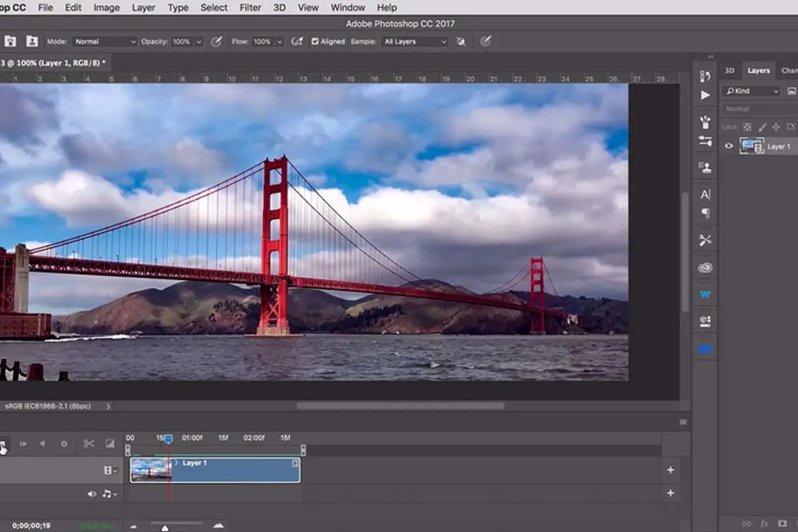798x532 pixels.
Task: Open the Character panel icon
Action: point(705,195)
